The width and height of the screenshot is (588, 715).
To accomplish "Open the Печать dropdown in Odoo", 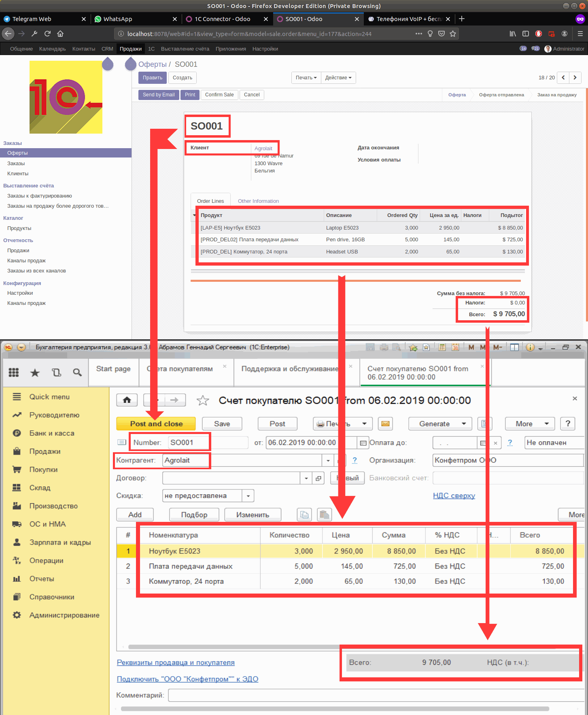I will pos(306,78).
